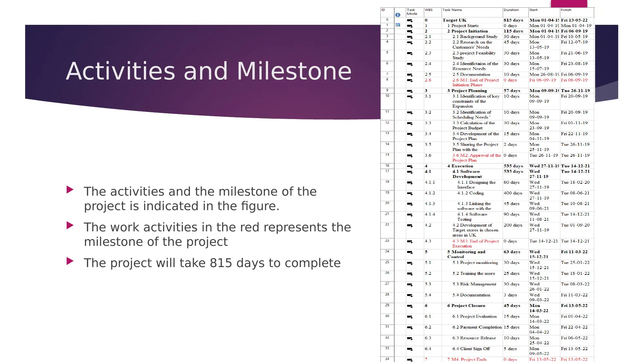
Task: Select the '5.1 Project monitioring' task cell
Action: (472, 265)
